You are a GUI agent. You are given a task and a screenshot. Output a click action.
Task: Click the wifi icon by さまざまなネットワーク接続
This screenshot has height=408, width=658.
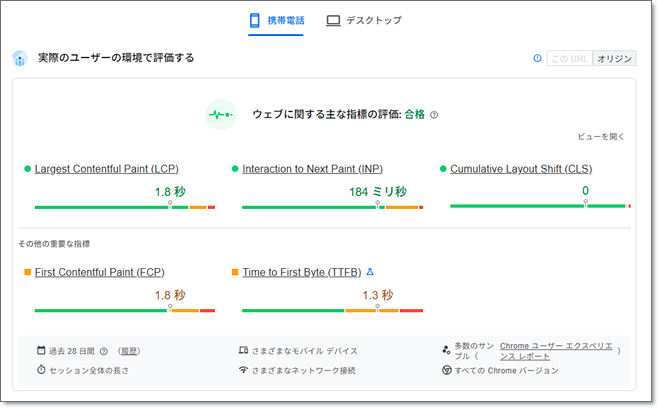243,370
